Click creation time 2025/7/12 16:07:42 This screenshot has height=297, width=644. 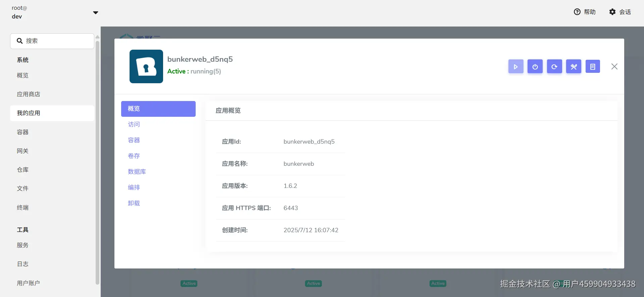[311, 230]
